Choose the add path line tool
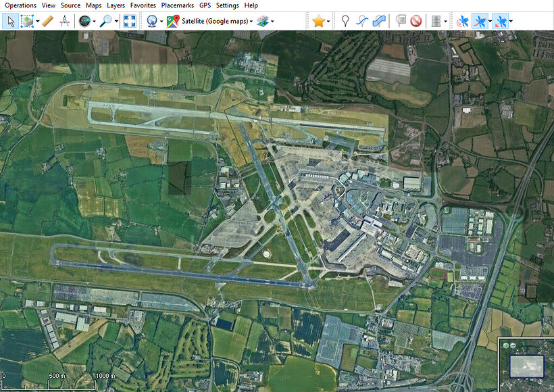 [x=362, y=21]
